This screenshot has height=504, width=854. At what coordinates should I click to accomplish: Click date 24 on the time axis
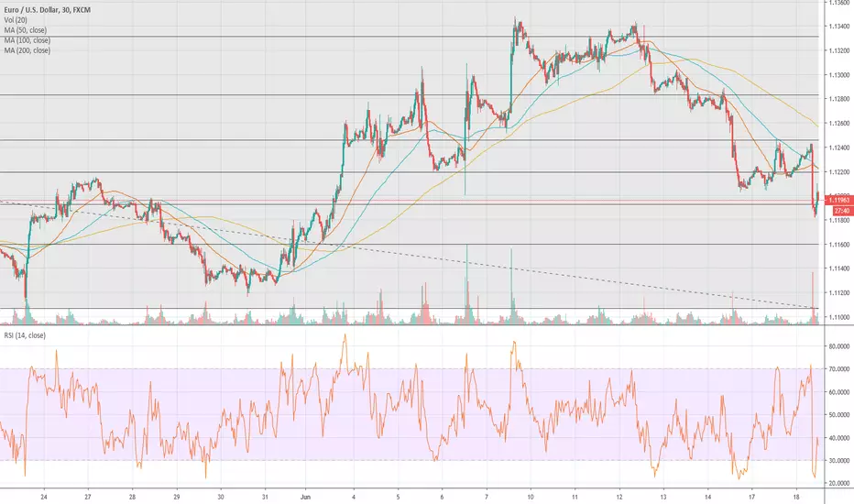point(44,497)
